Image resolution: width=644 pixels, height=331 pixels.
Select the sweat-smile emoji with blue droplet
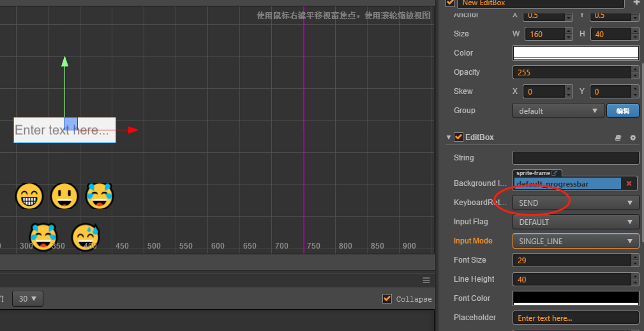pos(86,237)
